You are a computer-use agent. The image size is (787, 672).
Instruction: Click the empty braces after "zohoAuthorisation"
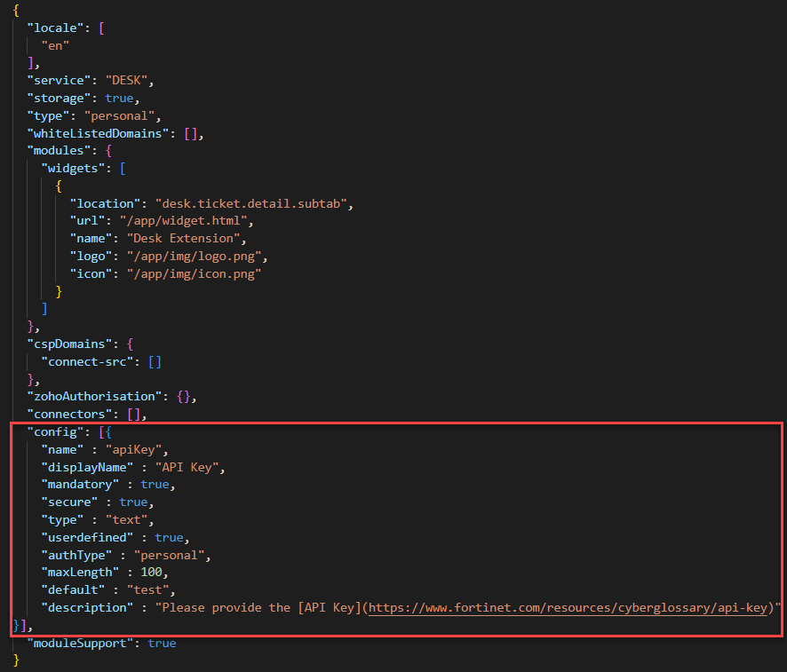(x=183, y=396)
